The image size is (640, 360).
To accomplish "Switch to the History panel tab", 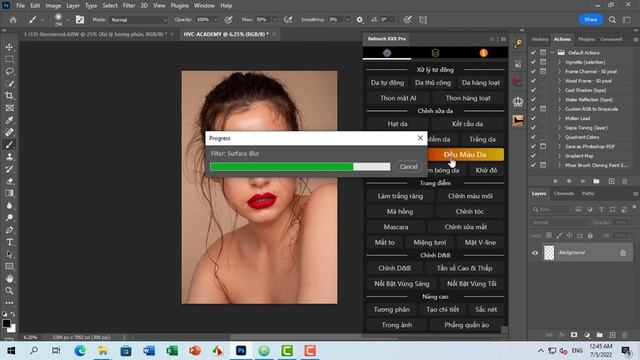I will pyautogui.click(x=540, y=39).
